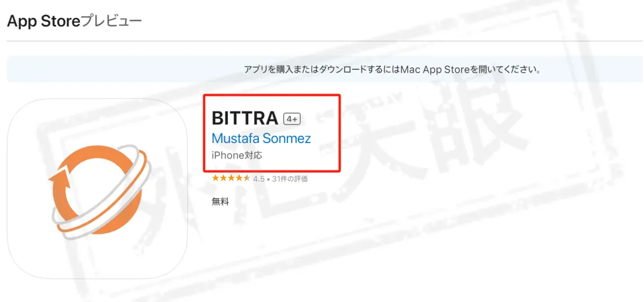The height and width of the screenshot is (302, 644).
Task: Click the Mac App Store banner message
Action: click(x=392, y=69)
